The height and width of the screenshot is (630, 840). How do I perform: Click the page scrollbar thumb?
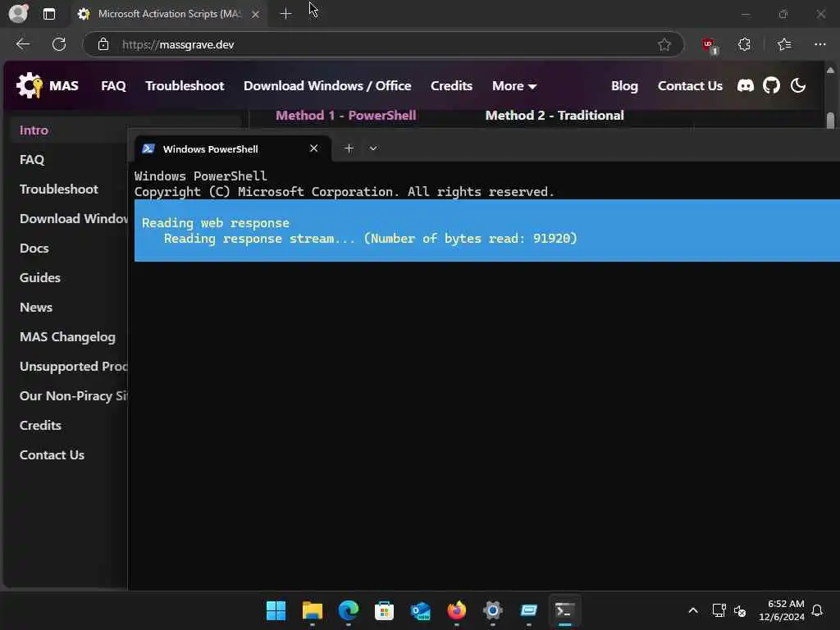[830, 120]
